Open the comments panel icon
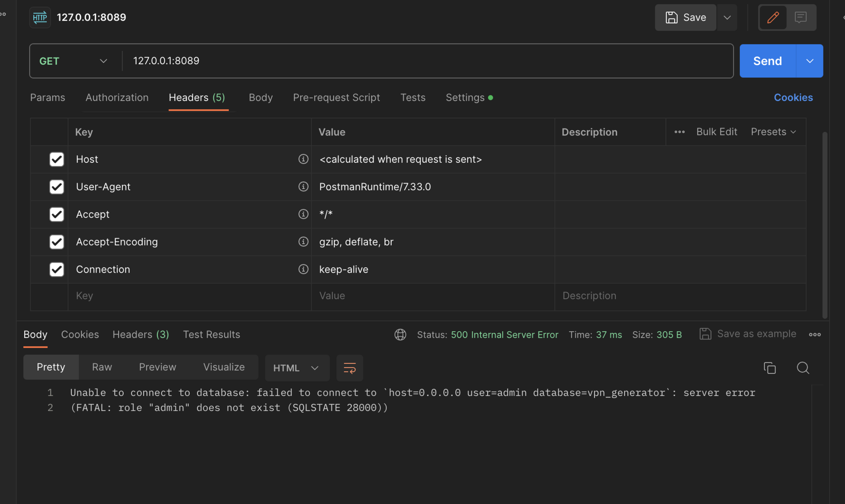 coord(801,17)
